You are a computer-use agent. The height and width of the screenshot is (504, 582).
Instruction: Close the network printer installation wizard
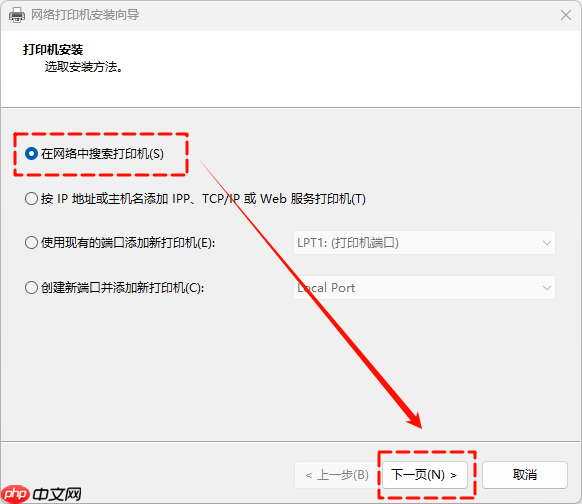(566, 15)
